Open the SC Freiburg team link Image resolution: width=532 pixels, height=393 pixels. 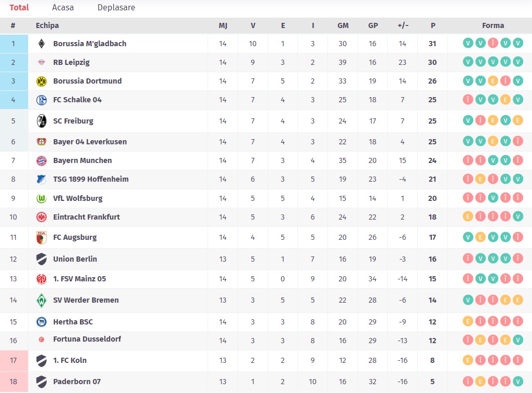tap(73, 121)
